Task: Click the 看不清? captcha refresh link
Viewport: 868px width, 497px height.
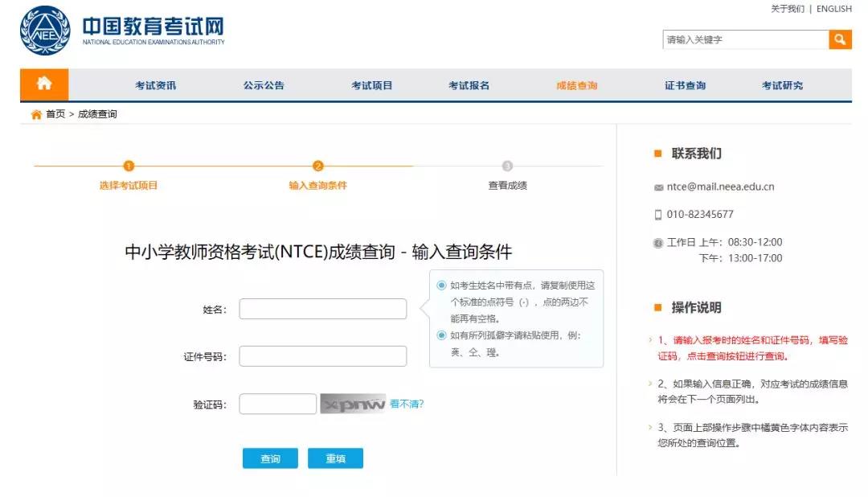Action: point(408,403)
